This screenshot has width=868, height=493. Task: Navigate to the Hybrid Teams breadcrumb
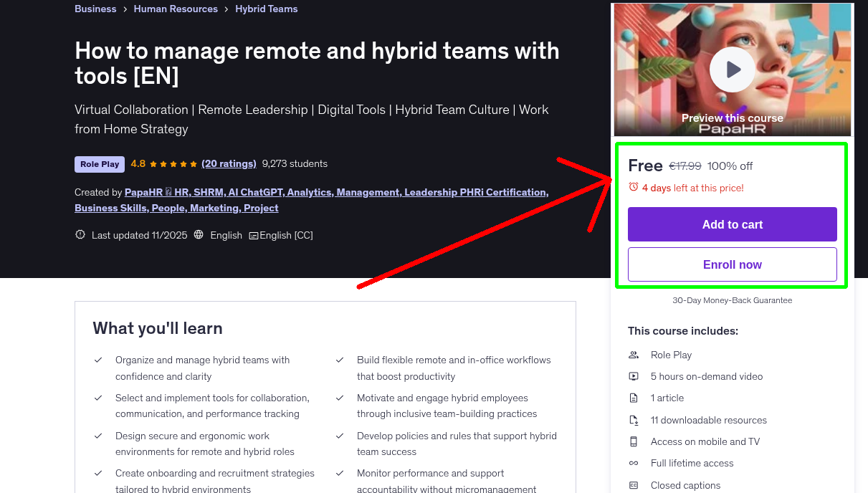tap(266, 9)
